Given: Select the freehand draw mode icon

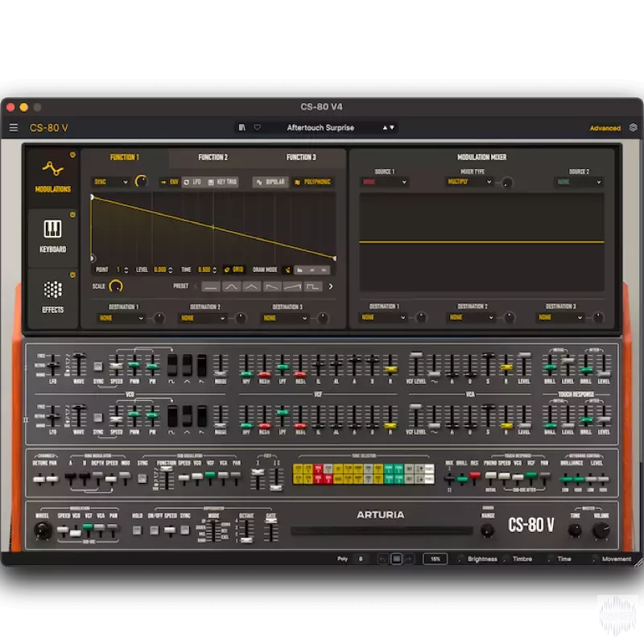Looking at the screenshot, I should tap(287, 270).
